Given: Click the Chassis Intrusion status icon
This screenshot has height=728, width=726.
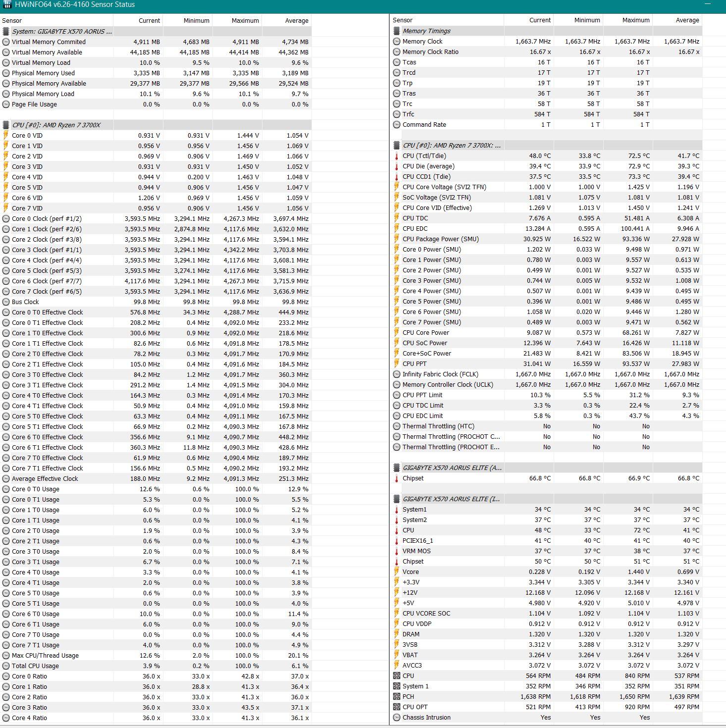Looking at the screenshot, I should [397, 717].
